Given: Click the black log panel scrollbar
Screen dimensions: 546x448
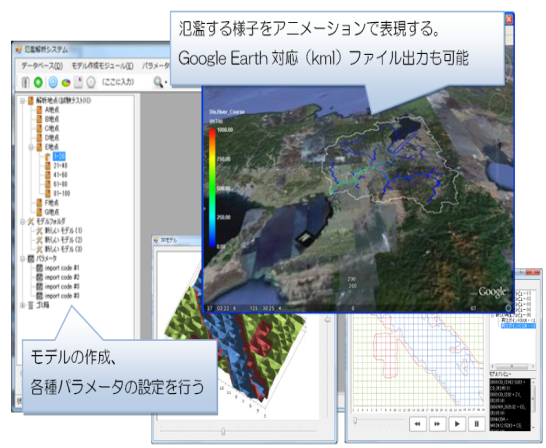Looking at the screenshot, I should [x=533, y=405].
